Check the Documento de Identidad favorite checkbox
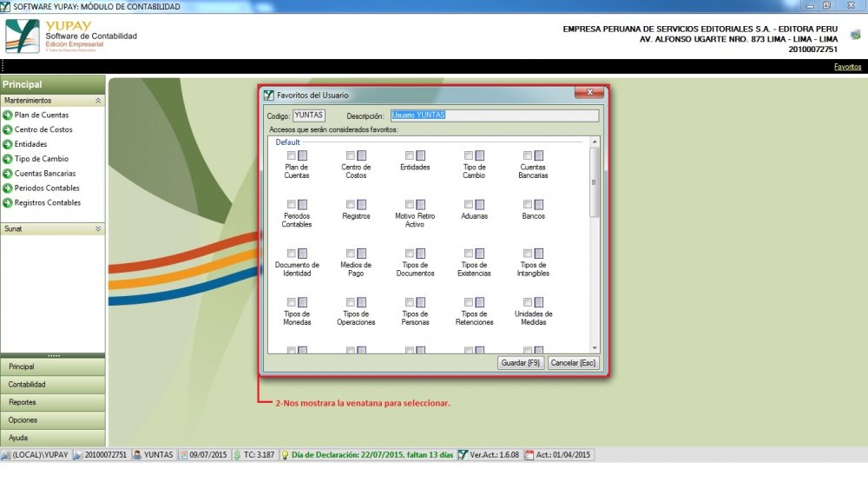This screenshot has width=868, height=488. (x=291, y=254)
